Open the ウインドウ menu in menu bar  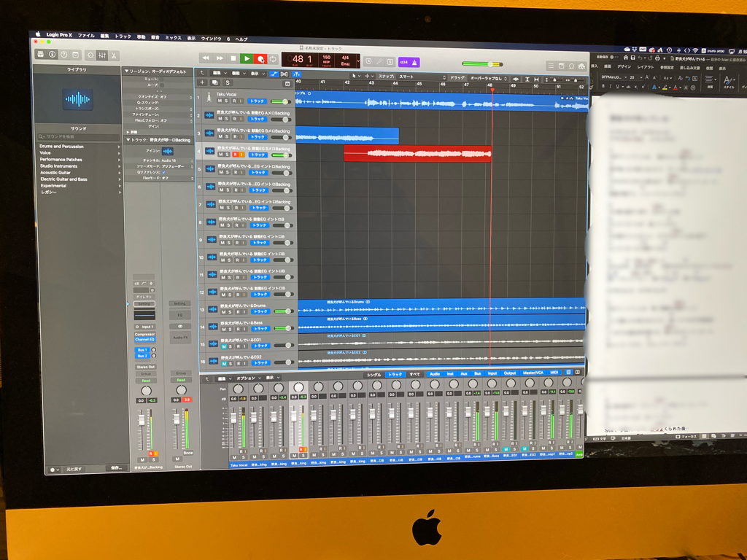211,39
